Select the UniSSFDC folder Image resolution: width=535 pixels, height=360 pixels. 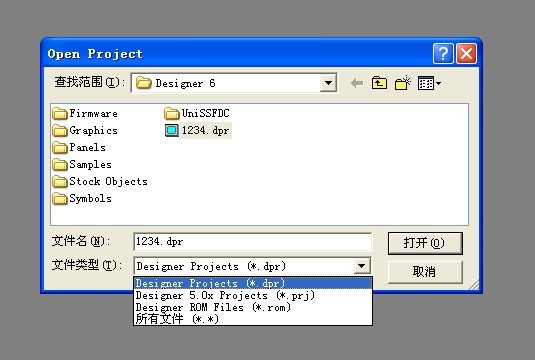click(197, 113)
